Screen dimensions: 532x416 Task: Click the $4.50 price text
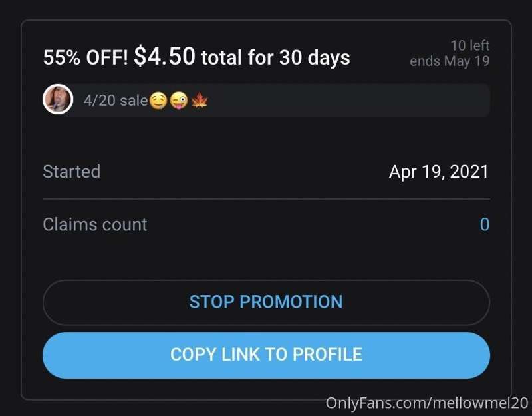point(164,56)
